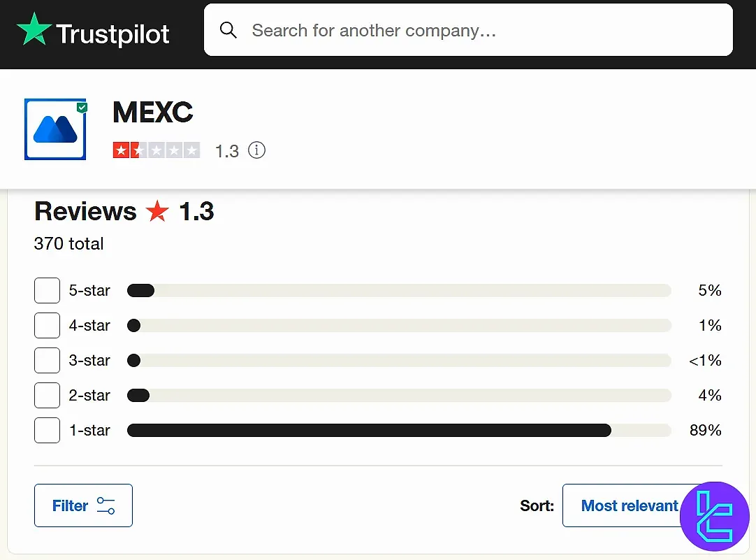Tick the 2-star filter checkbox
Image resolution: width=756 pixels, height=560 pixels.
tap(48, 396)
